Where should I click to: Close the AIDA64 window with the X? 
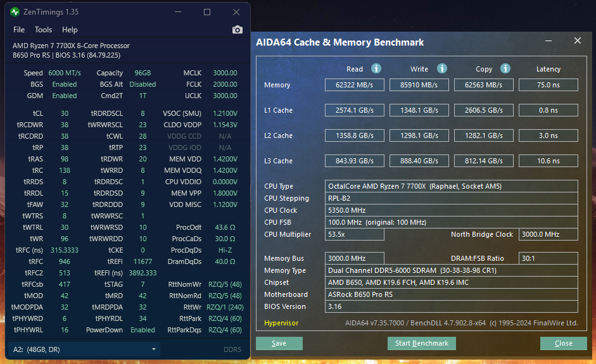(x=578, y=41)
